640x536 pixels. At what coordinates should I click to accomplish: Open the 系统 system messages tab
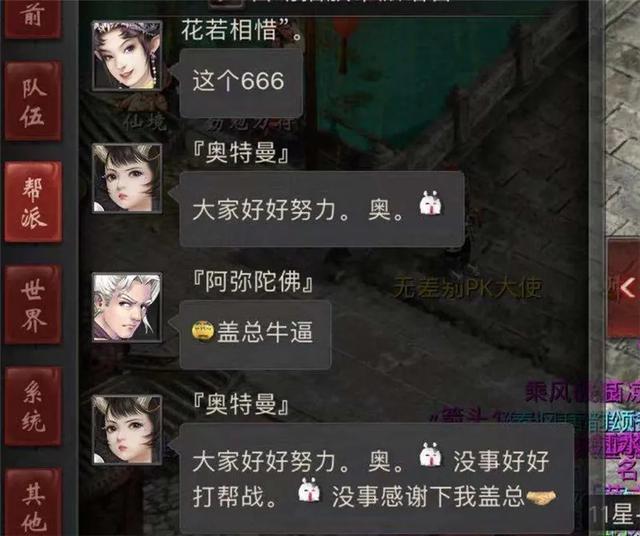[x=33, y=406]
